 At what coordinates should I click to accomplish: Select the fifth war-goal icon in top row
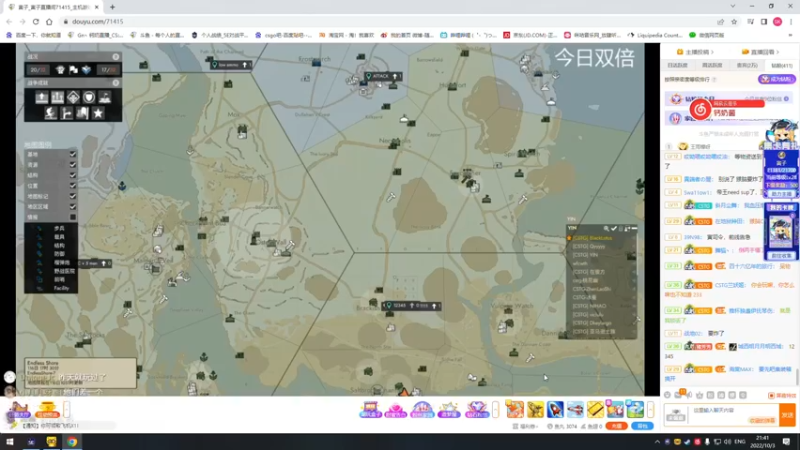105,97
